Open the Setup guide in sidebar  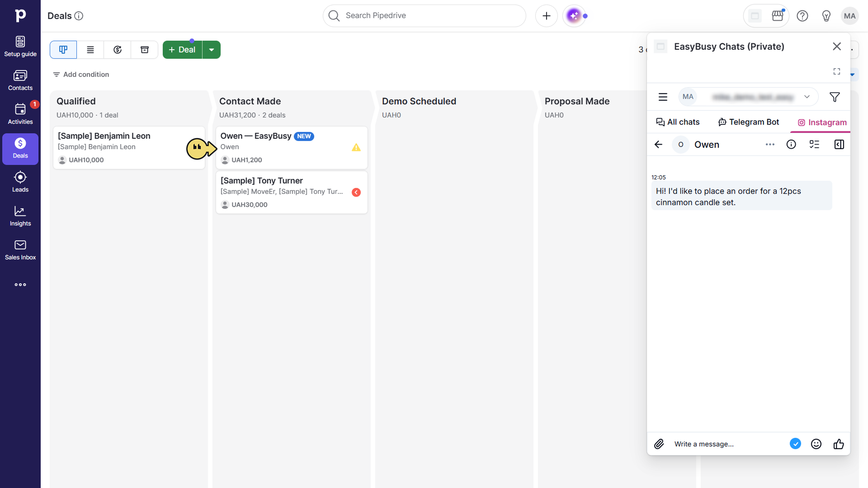[20, 47]
